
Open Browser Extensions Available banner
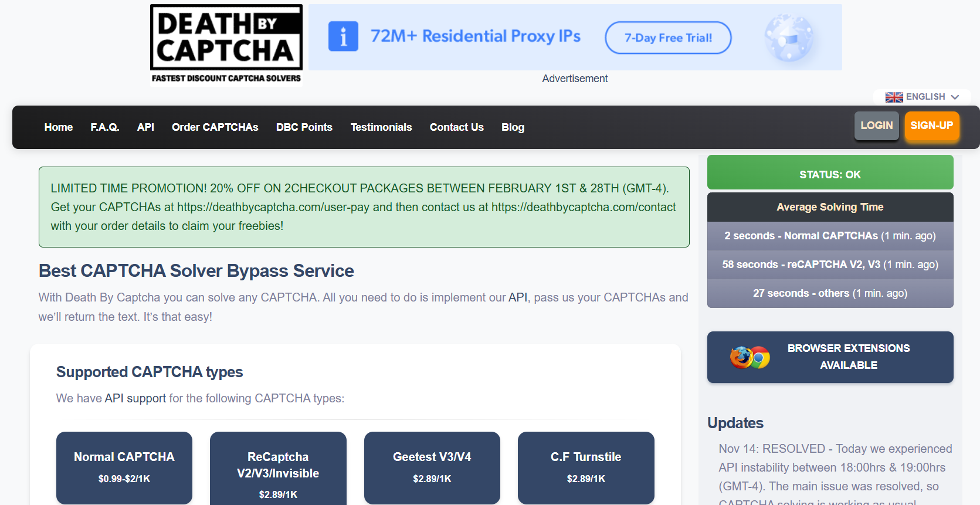pos(830,357)
